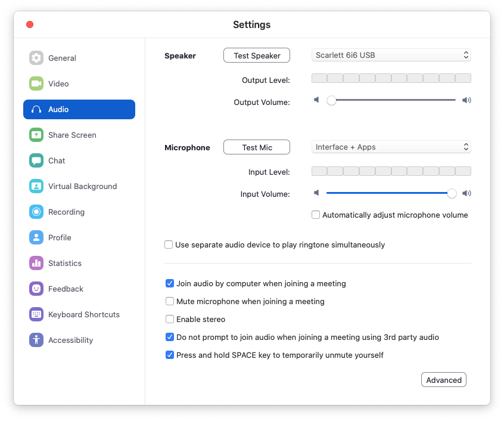Click the loud speaker icon beside Output Volume
Screen dimensions: 504x421
(x=466, y=100)
